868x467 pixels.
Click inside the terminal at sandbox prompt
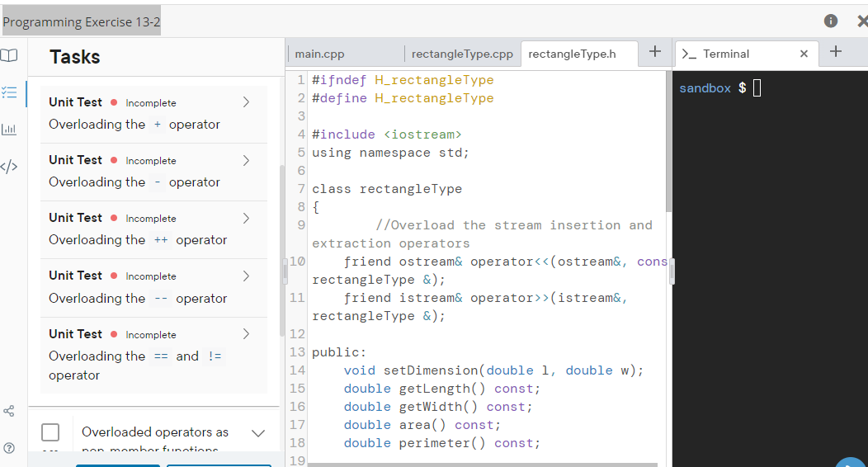click(757, 88)
